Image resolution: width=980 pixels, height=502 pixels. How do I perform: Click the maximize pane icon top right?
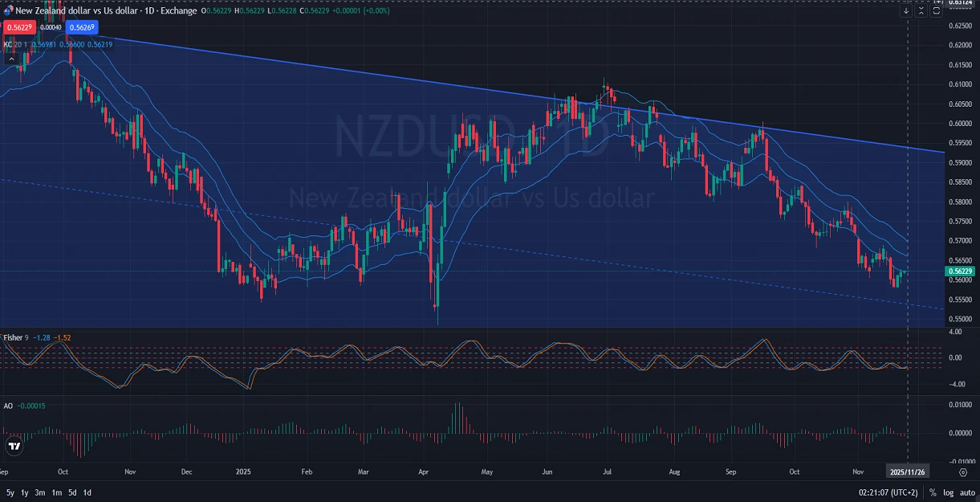[x=936, y=10]
